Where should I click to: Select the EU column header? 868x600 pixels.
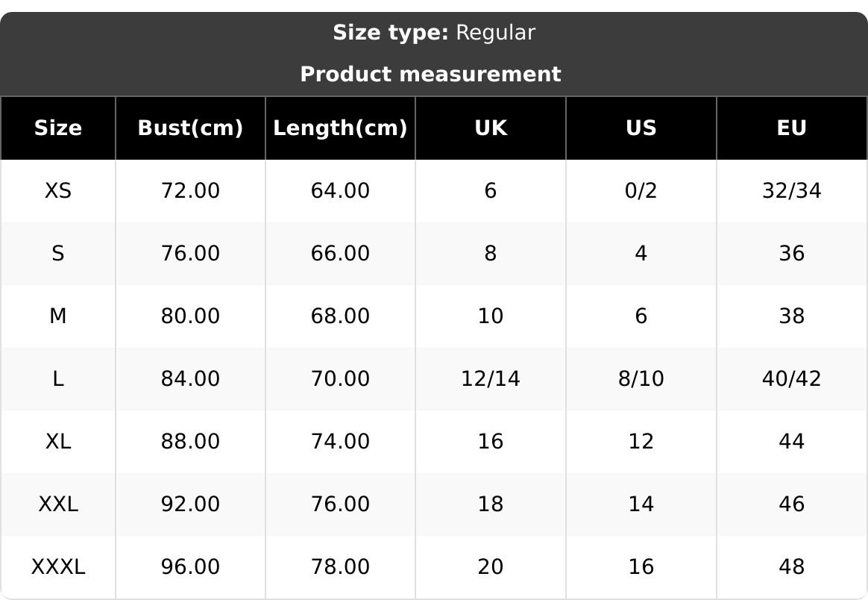tap(791, 128)
